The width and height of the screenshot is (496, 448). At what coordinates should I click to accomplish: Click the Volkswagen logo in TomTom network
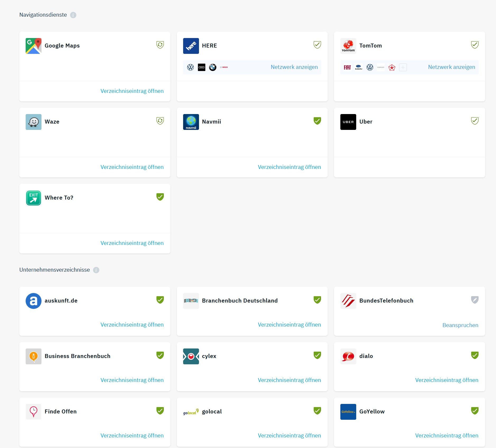coord(370,67)
